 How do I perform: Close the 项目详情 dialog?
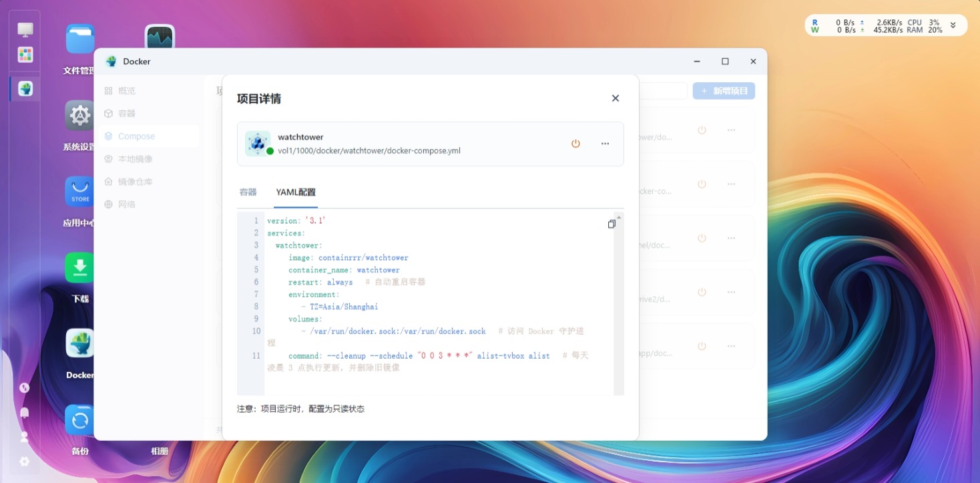[615, 98]
